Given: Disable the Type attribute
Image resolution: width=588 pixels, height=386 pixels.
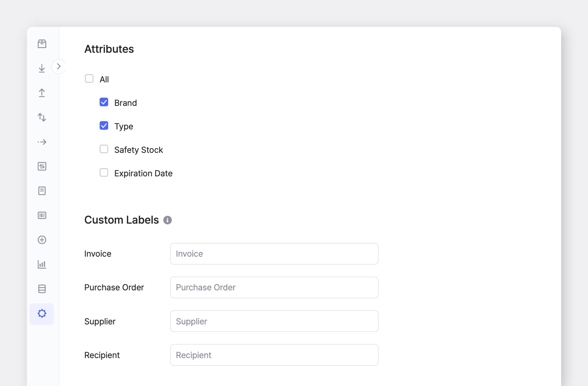Looking at the screenshot, I should [x=104, y=126].
